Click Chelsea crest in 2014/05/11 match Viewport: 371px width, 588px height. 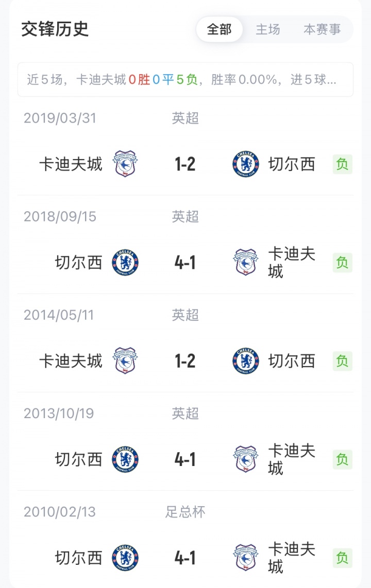pos(246,361)
